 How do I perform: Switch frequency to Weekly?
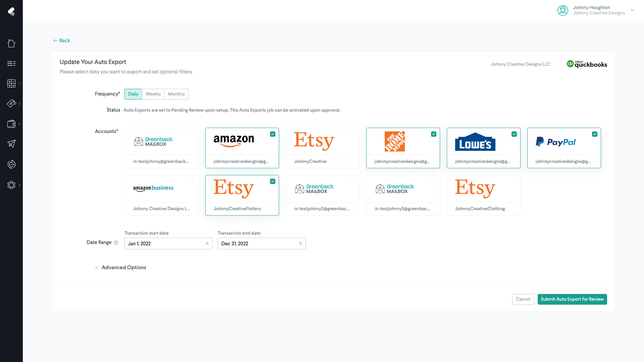(153, 94)
